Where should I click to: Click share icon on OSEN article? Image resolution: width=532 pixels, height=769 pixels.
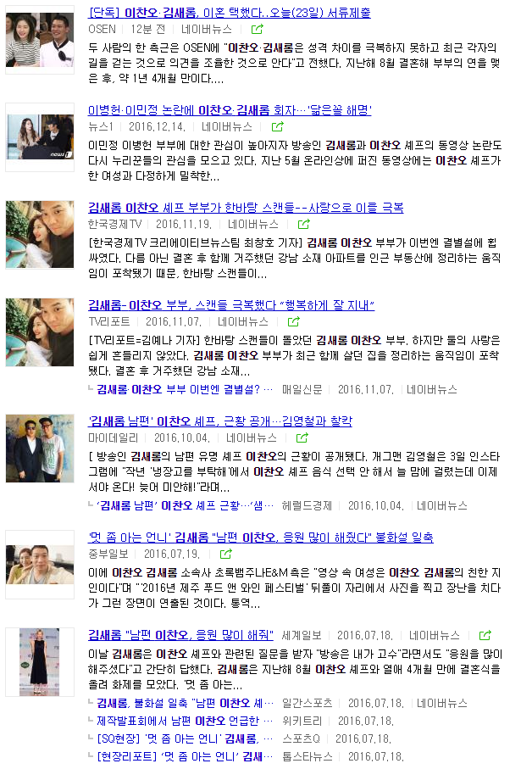coord(258,30)
